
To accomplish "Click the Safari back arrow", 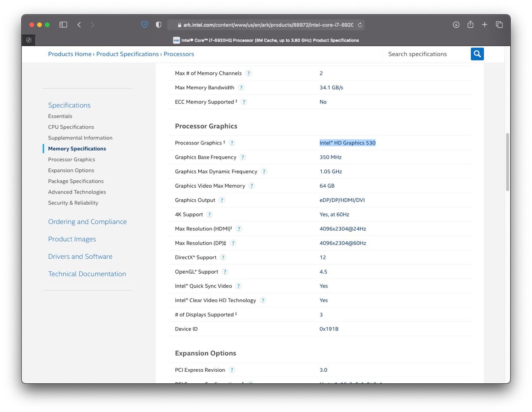I will pos(79,25).
